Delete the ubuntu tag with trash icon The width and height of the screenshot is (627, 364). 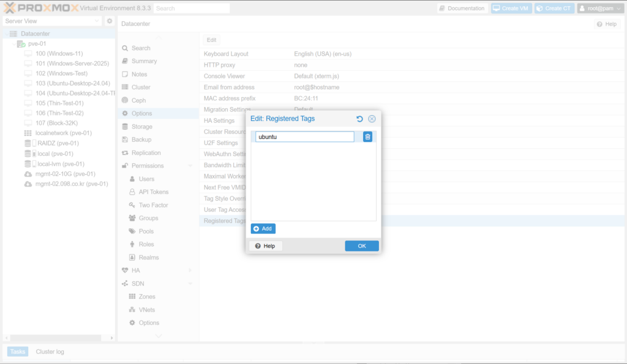point(367,137)
